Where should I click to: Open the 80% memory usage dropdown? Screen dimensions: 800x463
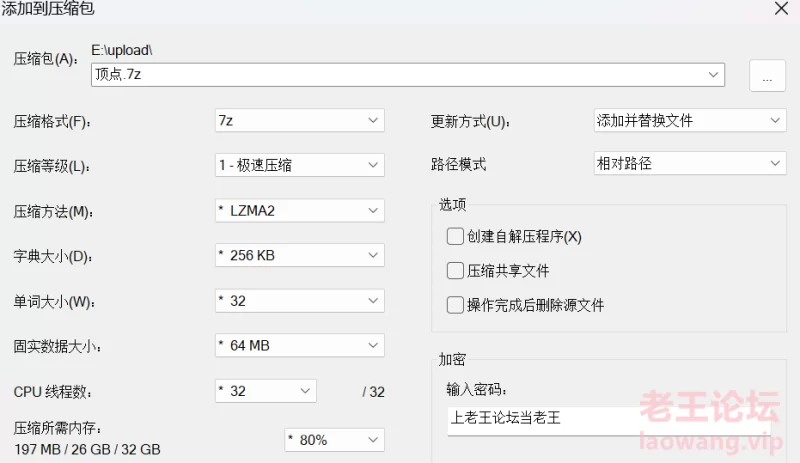pos(334,440)
